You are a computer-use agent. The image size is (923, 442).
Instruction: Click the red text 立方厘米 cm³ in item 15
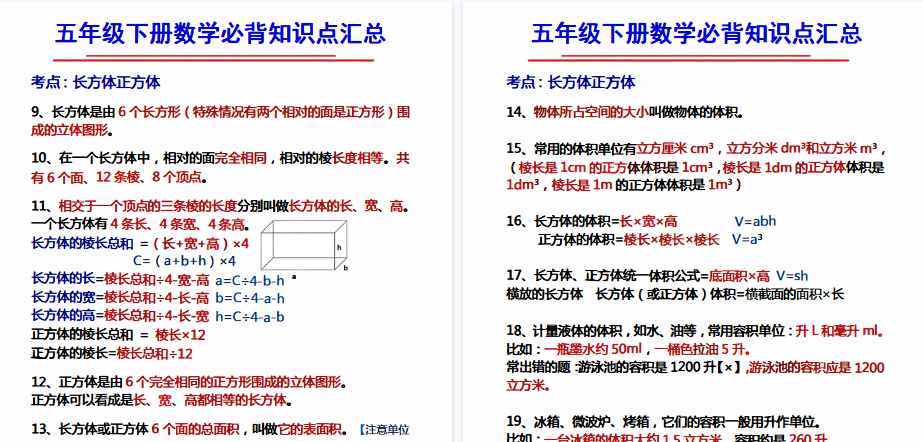click(676, 148)
